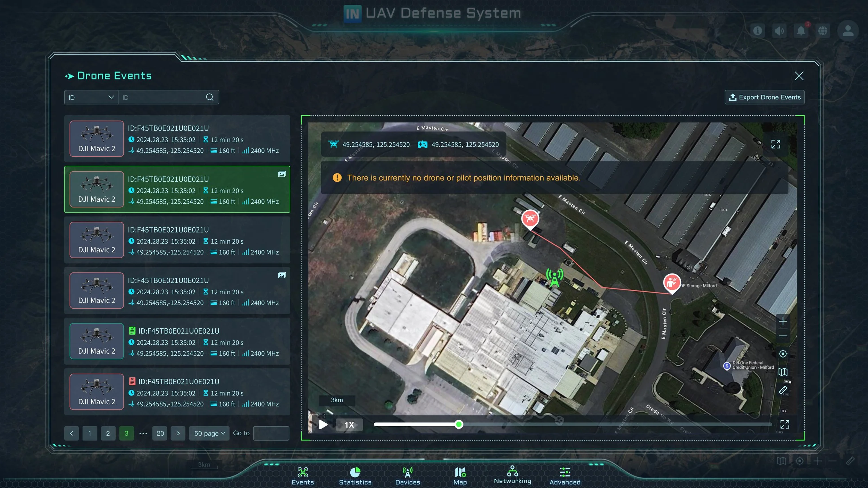This screenshot has height=488, width=868.
Task: Click the red pilot location marker
Action: tap(672, 283)
